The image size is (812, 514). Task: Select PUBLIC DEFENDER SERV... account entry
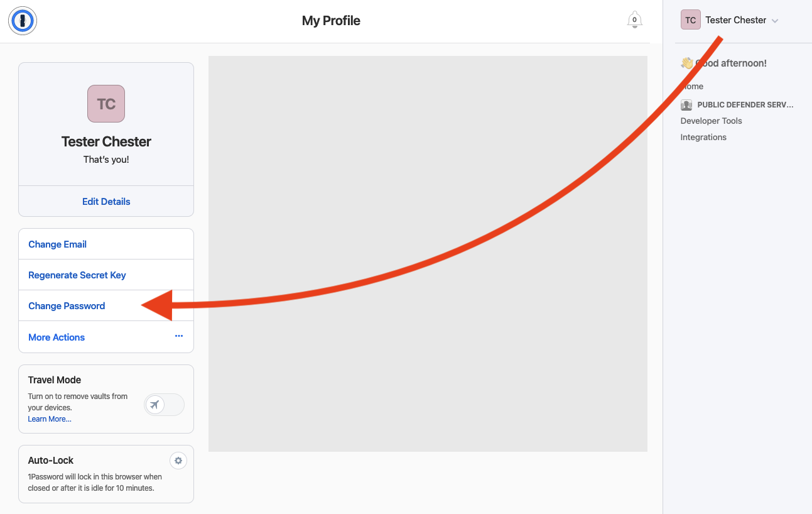point(745,105)
